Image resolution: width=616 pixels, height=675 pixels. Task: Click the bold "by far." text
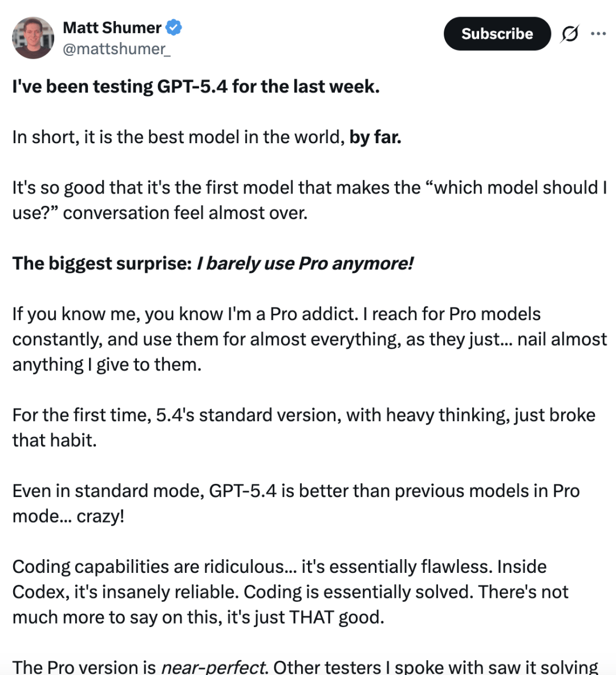[375, 138]
